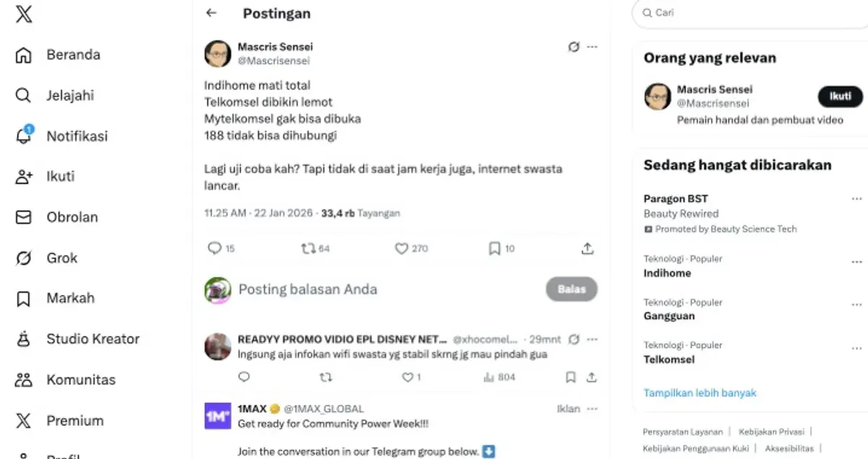Open more options on the main post
868x459 pixels.
(592, 47)
